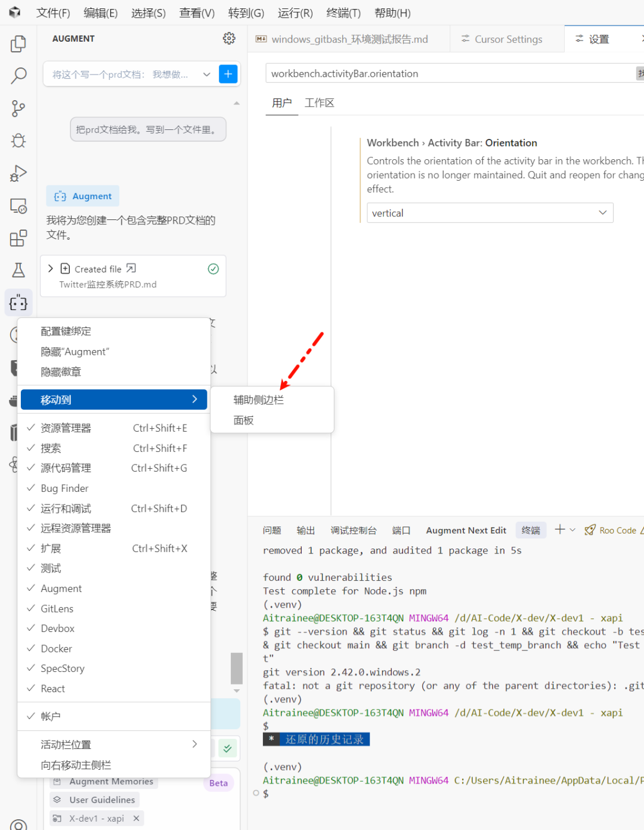Choose 面板 in the submenu
The image size is (644, 830).
[x=272, y=420]
